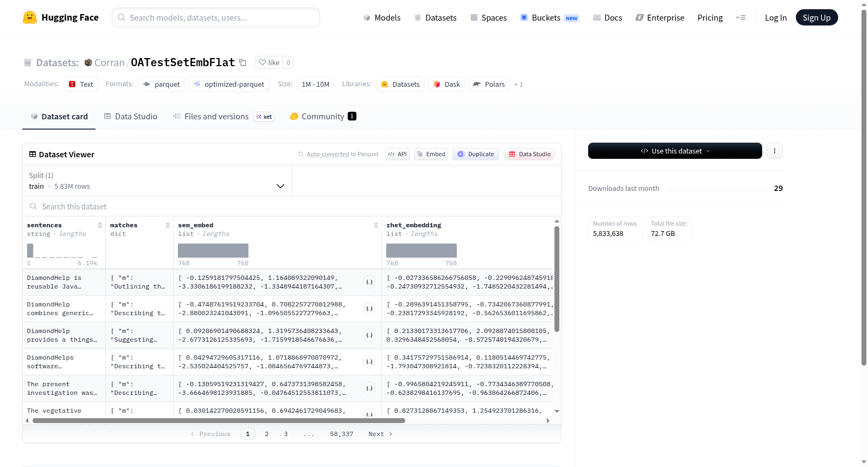868x467 pixels.
Task: Click the search magnifier icon in the top bar
Action: (x=122, y=17)
